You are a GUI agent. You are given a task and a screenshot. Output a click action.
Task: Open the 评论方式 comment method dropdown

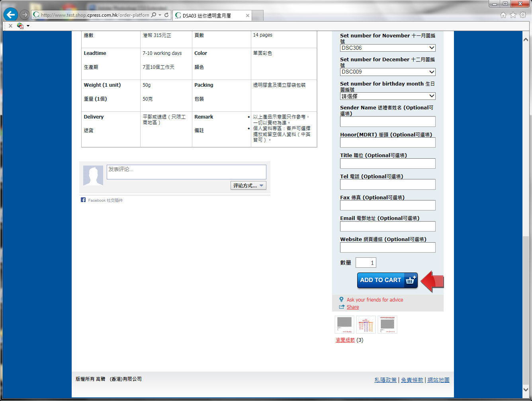pos(248,186)
